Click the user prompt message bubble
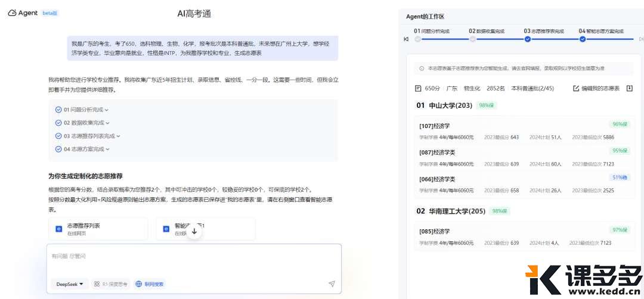The height and width of the screenshot is (299, 644). (x=203, y=48)
